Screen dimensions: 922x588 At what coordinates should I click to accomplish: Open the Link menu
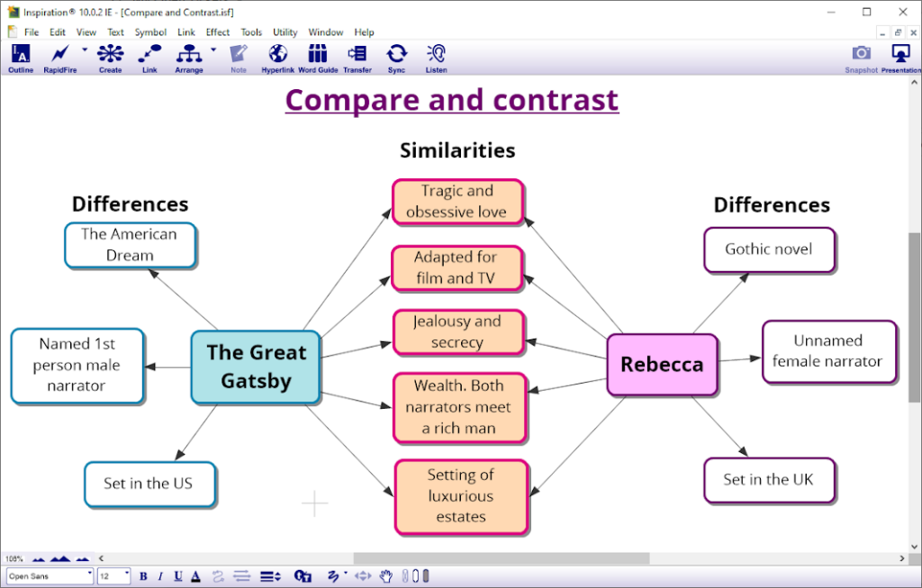[x=185, y=32]
